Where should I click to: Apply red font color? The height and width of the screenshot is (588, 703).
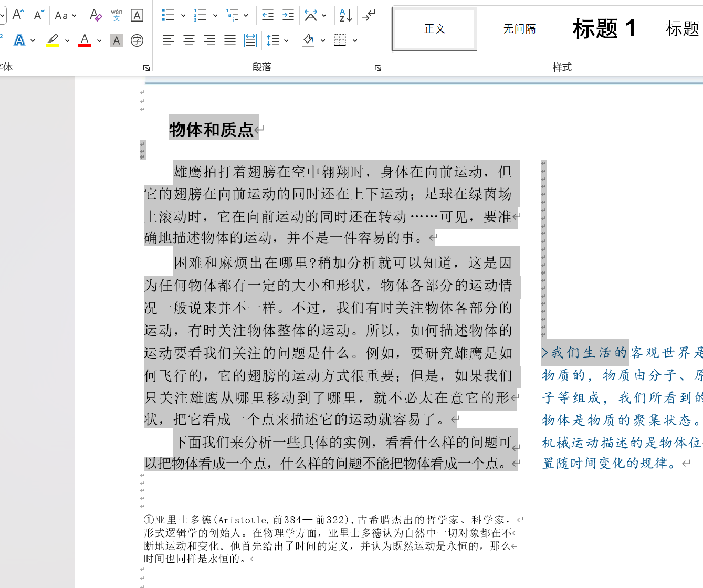(85, 40)
